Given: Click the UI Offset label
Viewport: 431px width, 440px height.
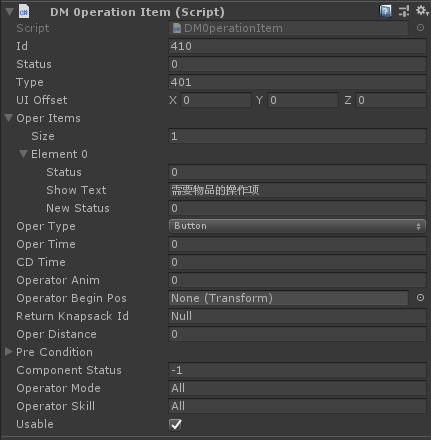Looking at the screenshot, I should [42, 100].
